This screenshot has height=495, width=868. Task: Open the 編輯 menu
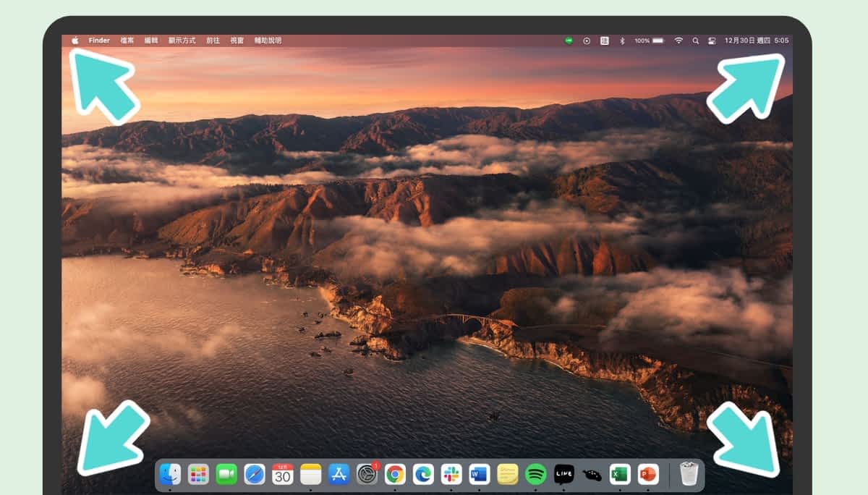click(x=150, y=41)
